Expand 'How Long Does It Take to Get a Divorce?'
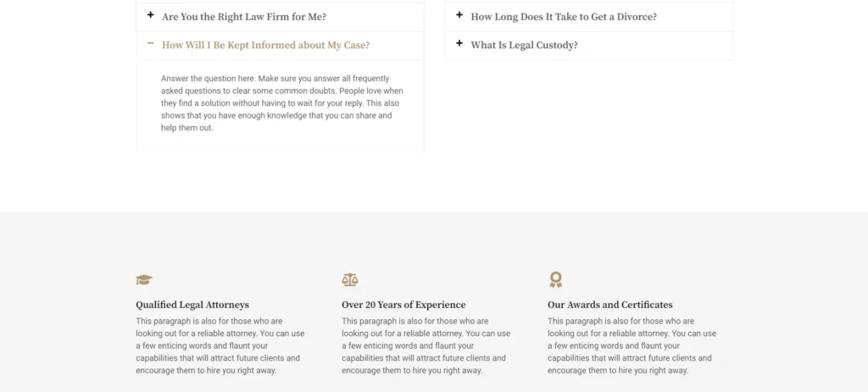This screenshot has width=868, height=392. (x=564, y=17)
